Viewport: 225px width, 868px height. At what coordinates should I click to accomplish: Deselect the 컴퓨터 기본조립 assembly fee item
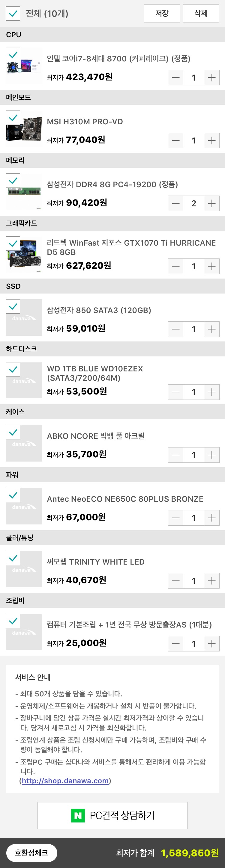13,621
